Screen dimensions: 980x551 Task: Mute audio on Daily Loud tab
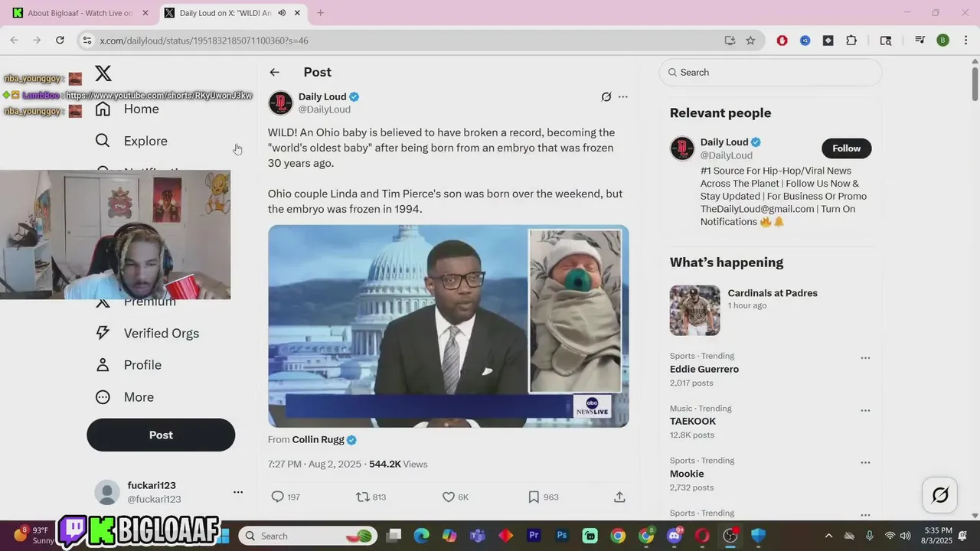(x=282, y=13)
